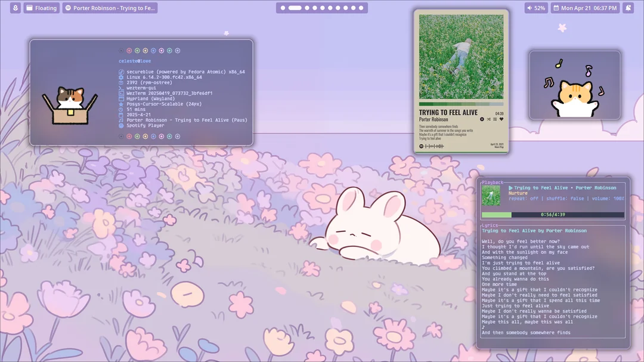Click the clock icon beside 51 mins
The width and height of the screenshot is (644, 362).
tap(121, 109)
